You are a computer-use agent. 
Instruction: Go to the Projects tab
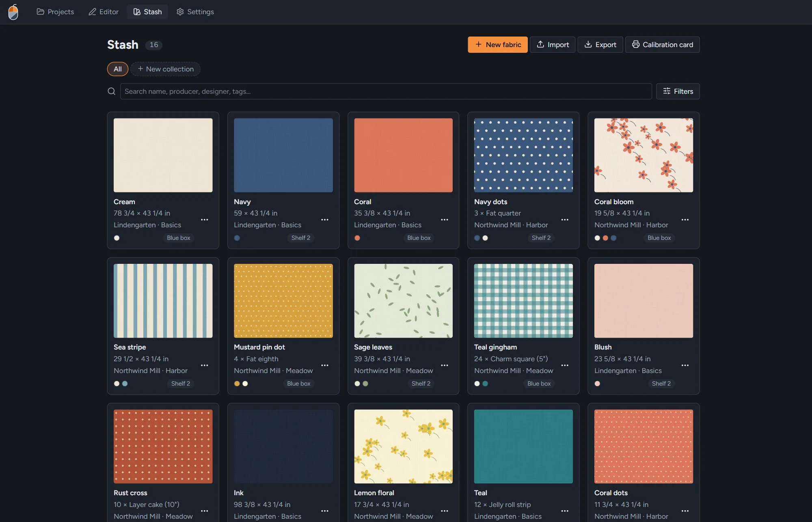click(x=55, y=12)
